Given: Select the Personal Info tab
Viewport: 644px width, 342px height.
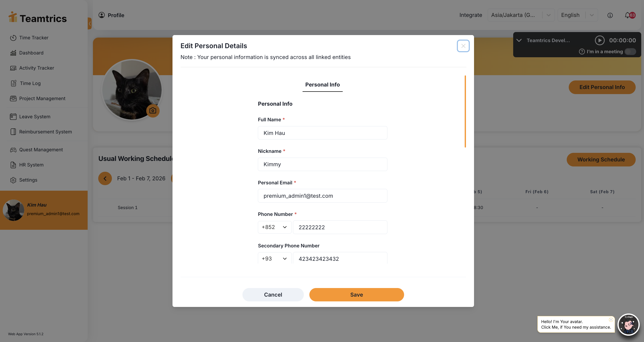Looking at the screenshot, I should [x=322, y=85].
